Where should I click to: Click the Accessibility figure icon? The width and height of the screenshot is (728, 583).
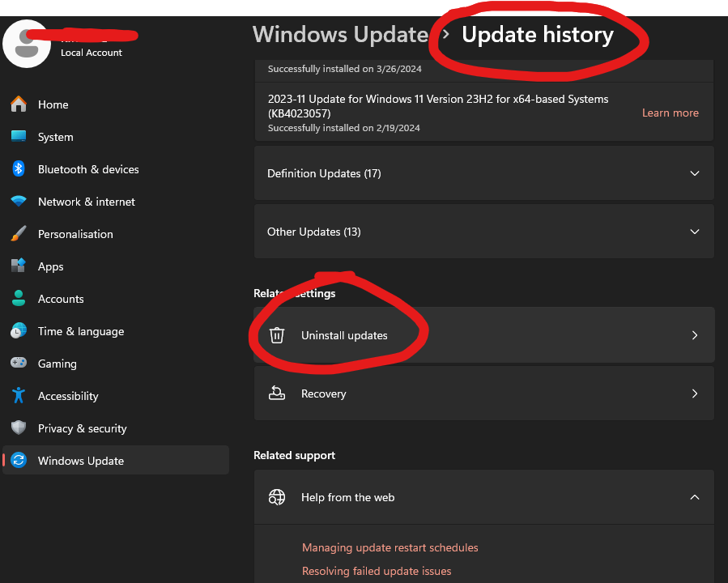(19, 395)
